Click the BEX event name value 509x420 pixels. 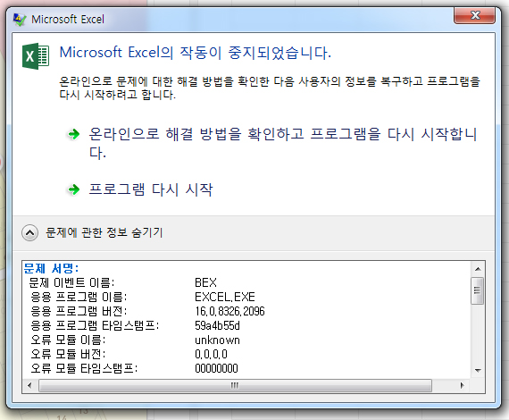pos(205,282)
